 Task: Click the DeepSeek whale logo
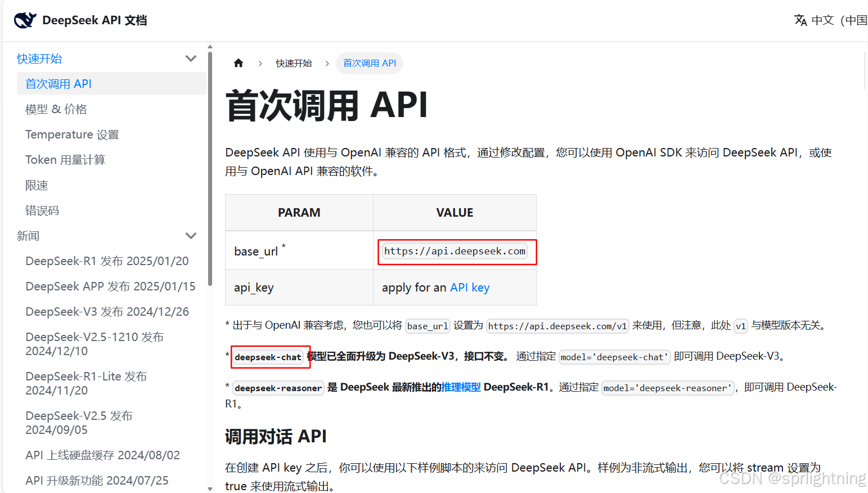[25, 20]
